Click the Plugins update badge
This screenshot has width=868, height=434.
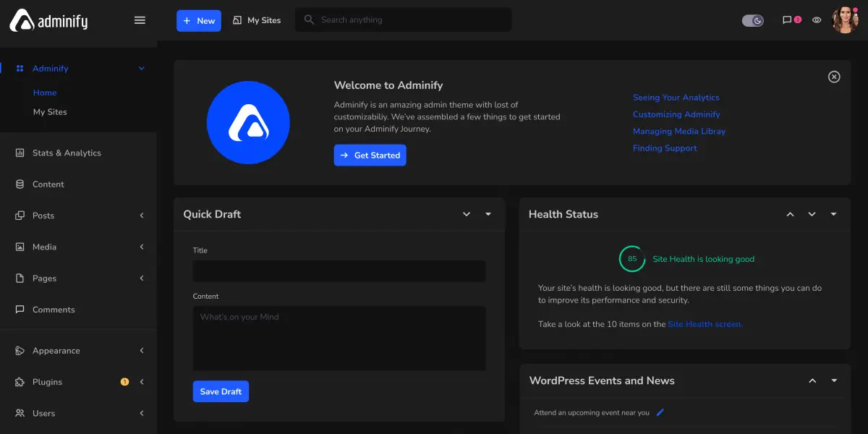(x=124, y=382)
